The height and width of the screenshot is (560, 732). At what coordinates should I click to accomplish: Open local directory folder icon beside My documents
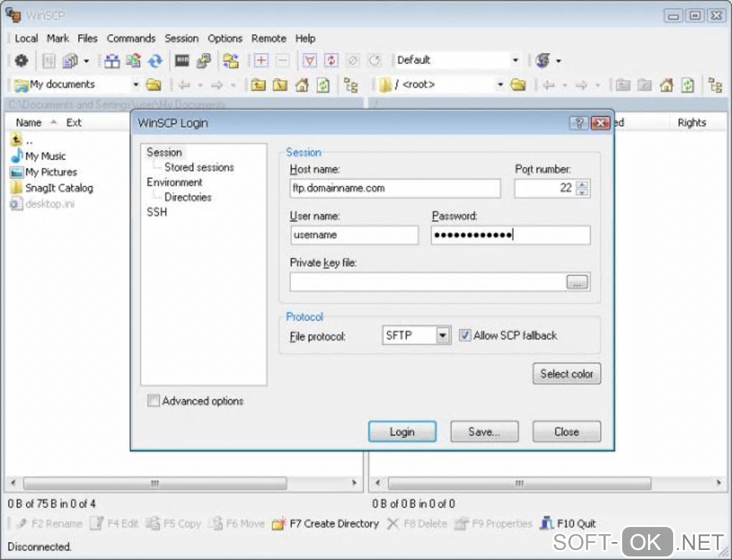pyautogui.click(x=154, y=85)
